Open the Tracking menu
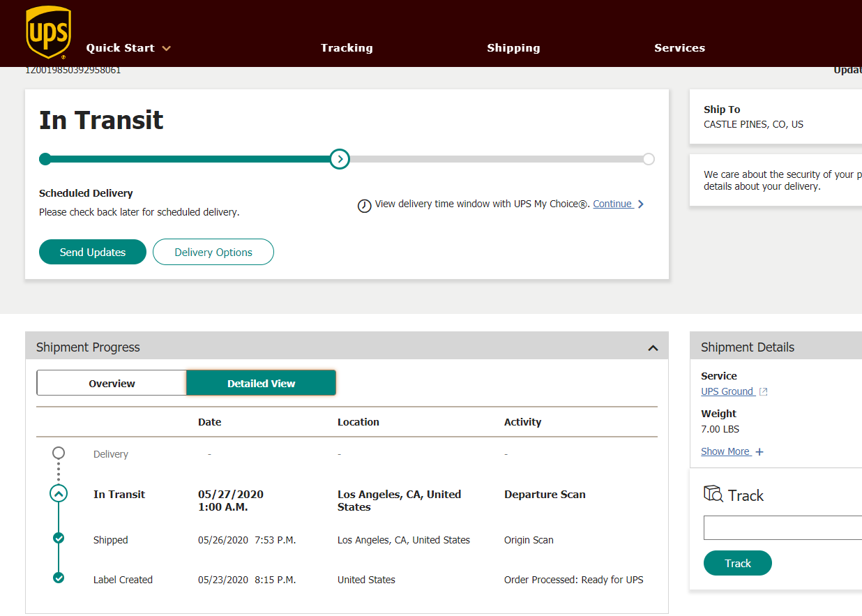This screenshot has height=616, width=862. [x=347, y=48]
